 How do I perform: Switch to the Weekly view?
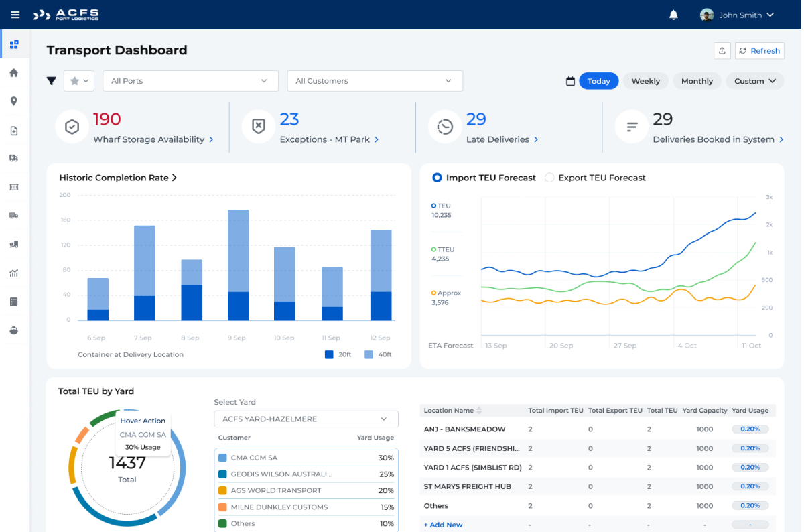point(645,81)
